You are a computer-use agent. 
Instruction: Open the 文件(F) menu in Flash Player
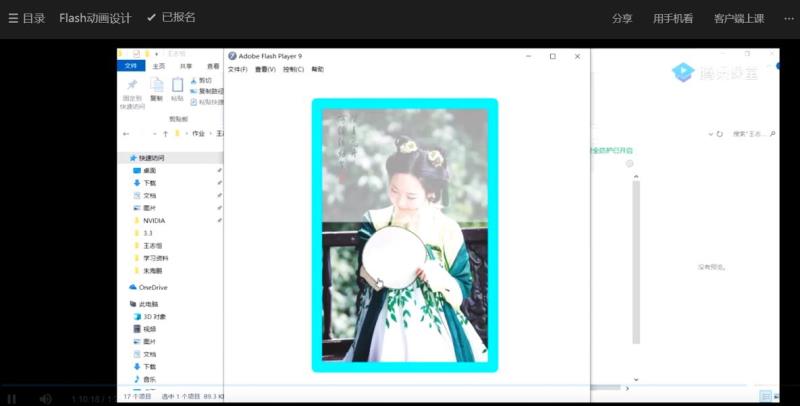point(237,70)
